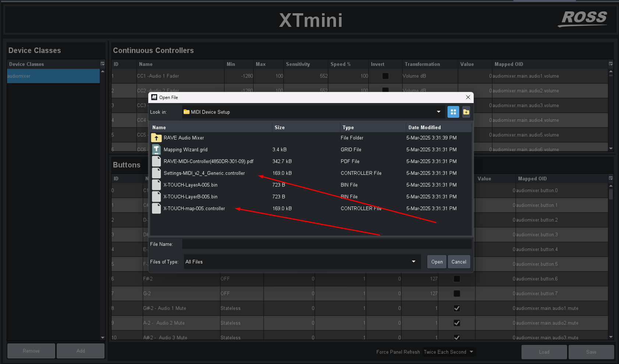Uncheck the G#2 Audio 1 Mute checkbox

pyautogui.click(x=457, y=308)
